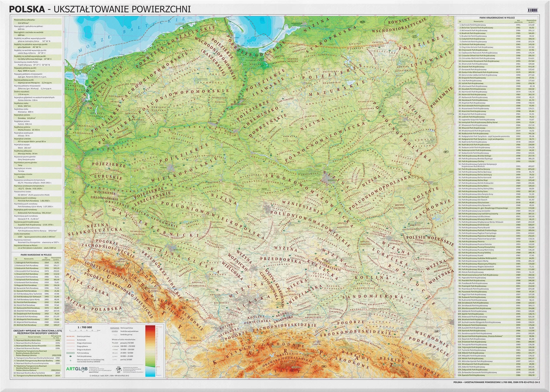Click the red top of elevation color scale
This screenshot has width=550, height=392.
(150, 327)
